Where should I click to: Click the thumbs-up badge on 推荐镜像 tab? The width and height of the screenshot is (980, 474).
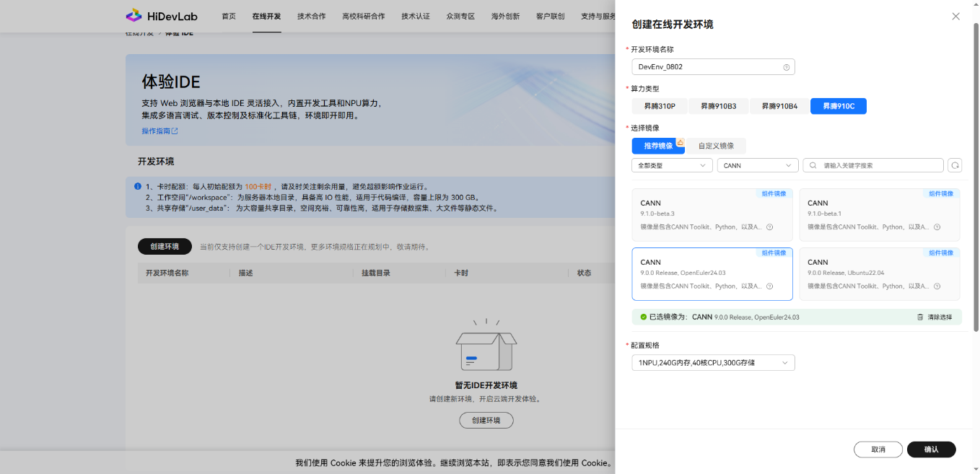(680, 142)
